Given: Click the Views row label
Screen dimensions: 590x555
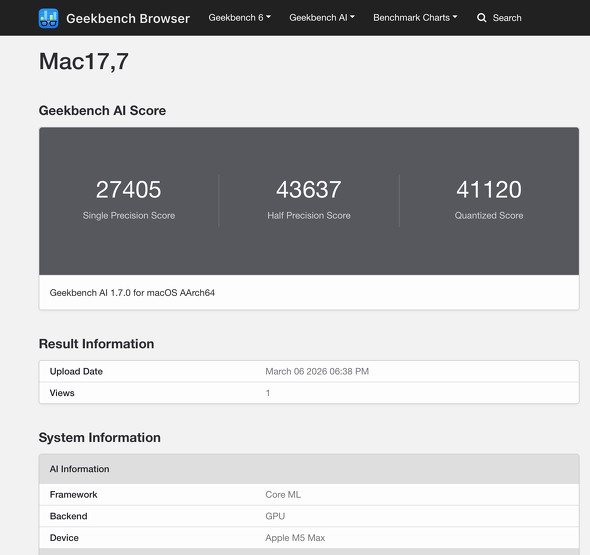Looking at the screenshot, I should pyautogui.click(x=62, y=393).
